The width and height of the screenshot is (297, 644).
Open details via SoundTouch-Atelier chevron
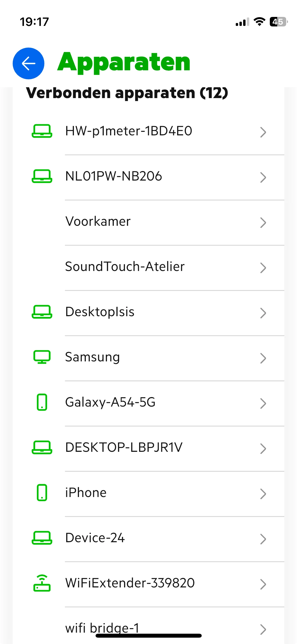[x=263, y=268]
